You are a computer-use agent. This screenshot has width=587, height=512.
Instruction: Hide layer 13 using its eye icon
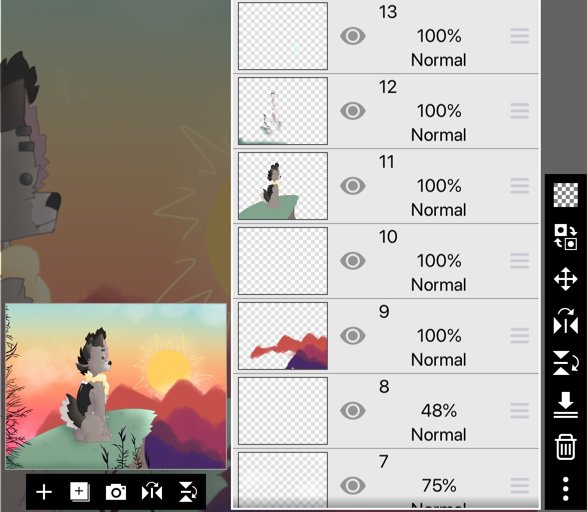tap(353, 36)
